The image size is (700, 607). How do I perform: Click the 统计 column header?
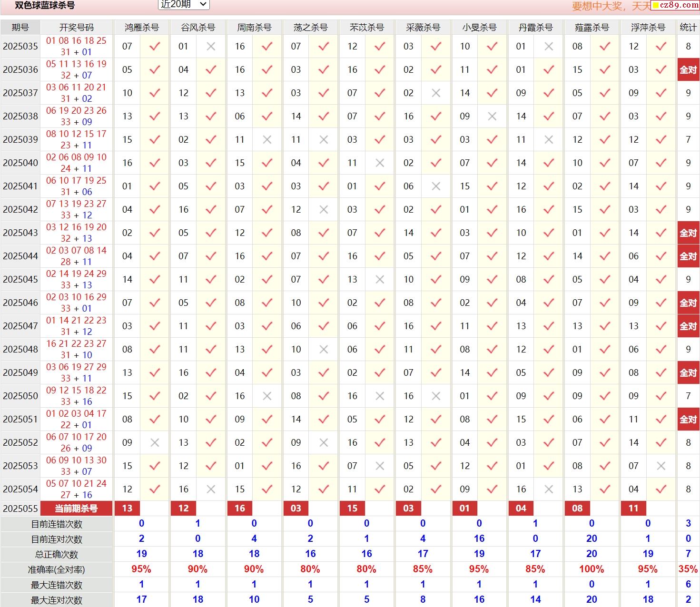pos(688,28)
